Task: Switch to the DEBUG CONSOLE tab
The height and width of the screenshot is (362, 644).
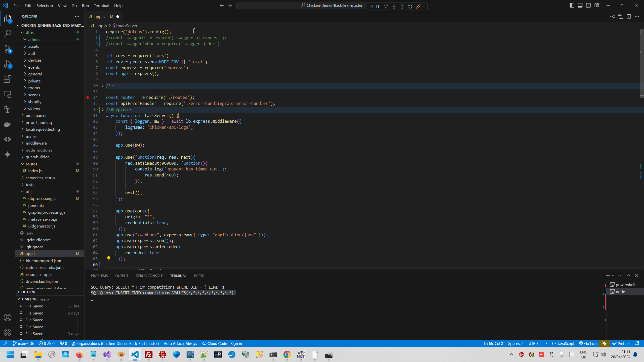Action: click(x=149, y=276)
